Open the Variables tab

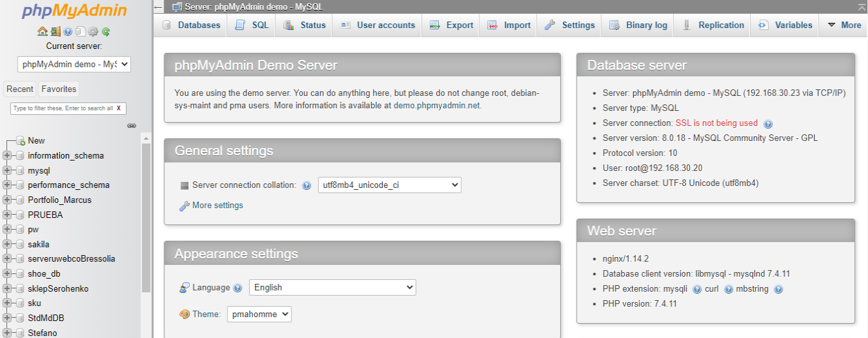[786, 25]
